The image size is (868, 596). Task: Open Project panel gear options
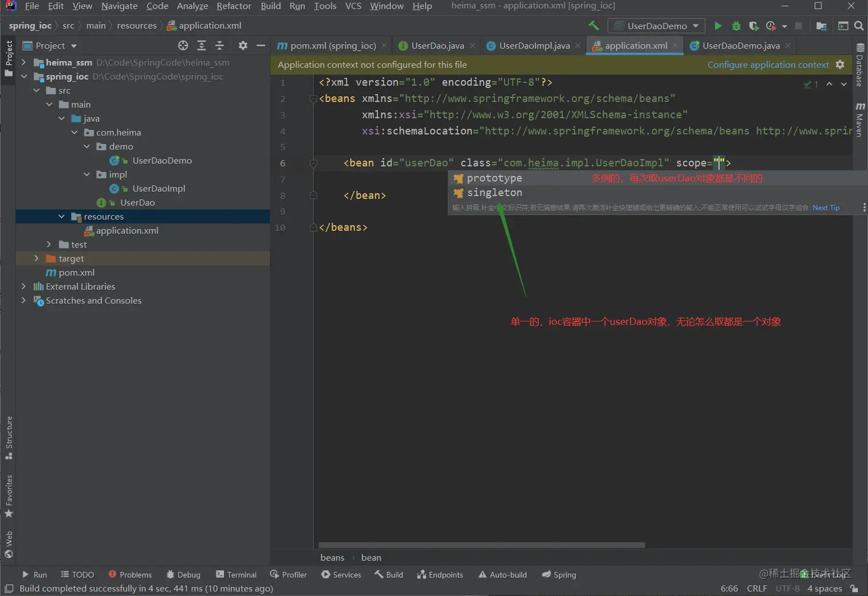click(x=243, y=45)
